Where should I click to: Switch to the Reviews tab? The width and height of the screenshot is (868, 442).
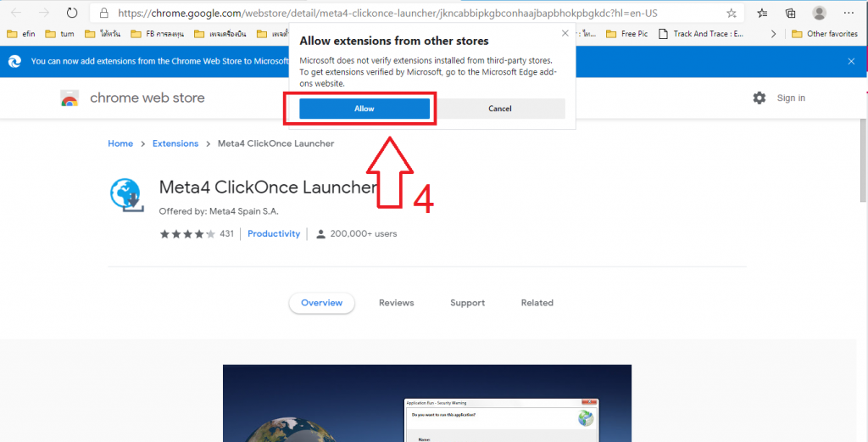[x=397, y=303]
